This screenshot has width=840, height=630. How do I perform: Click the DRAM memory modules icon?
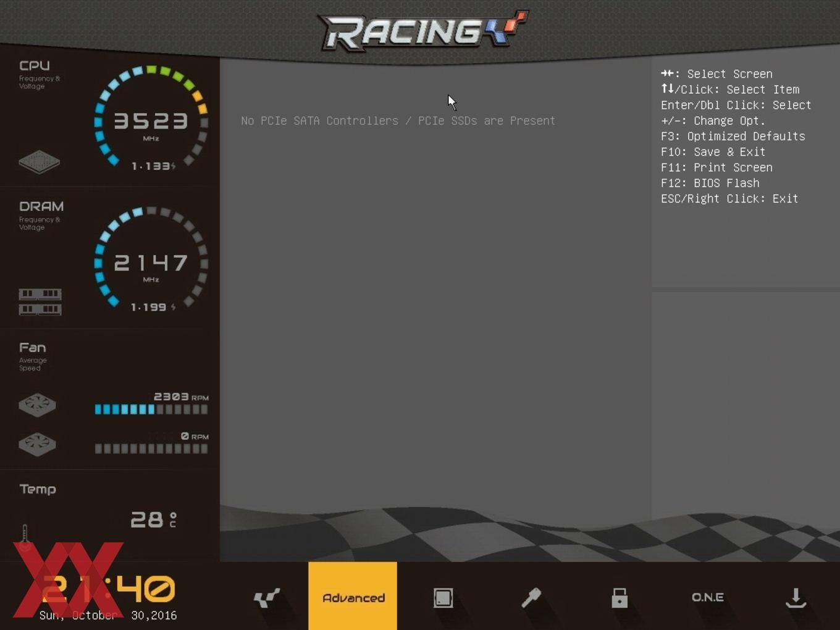40,301
